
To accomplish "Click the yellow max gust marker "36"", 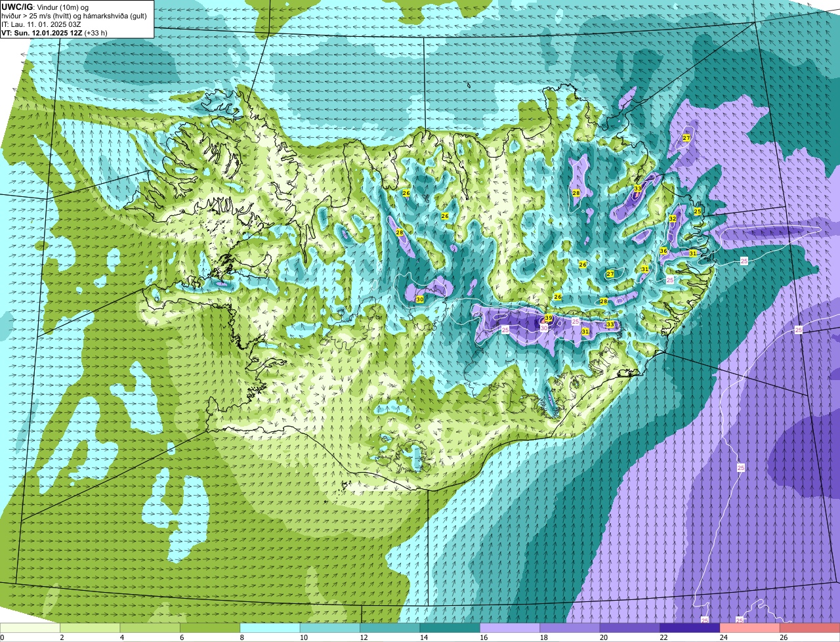I will (x=663, y=251).
